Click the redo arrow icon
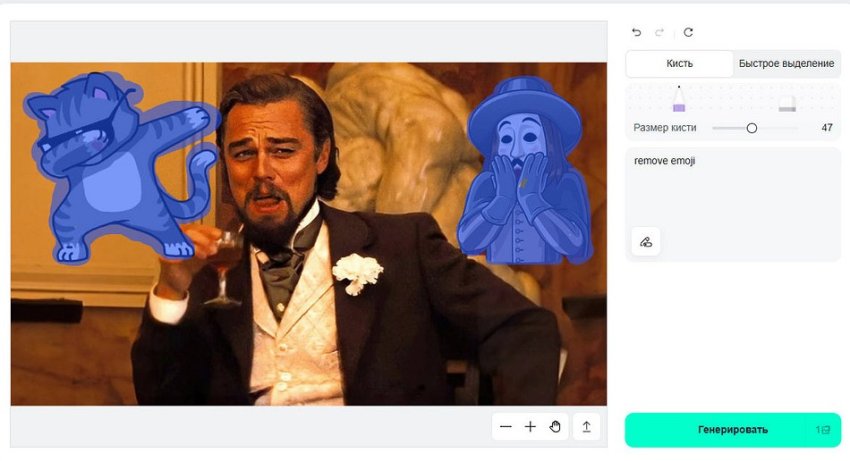The image size is (850, 461). click(660, 33)
